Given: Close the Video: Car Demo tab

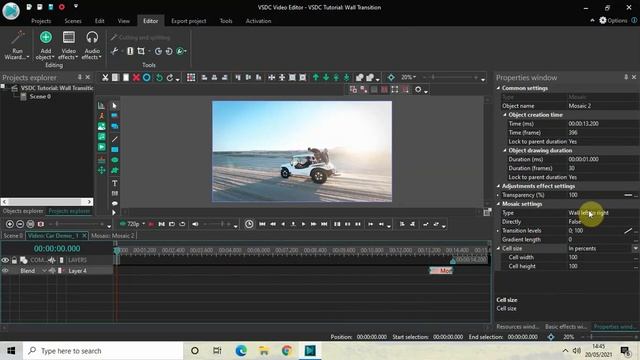Looking at the screenshot, I should tap(84, 236).
